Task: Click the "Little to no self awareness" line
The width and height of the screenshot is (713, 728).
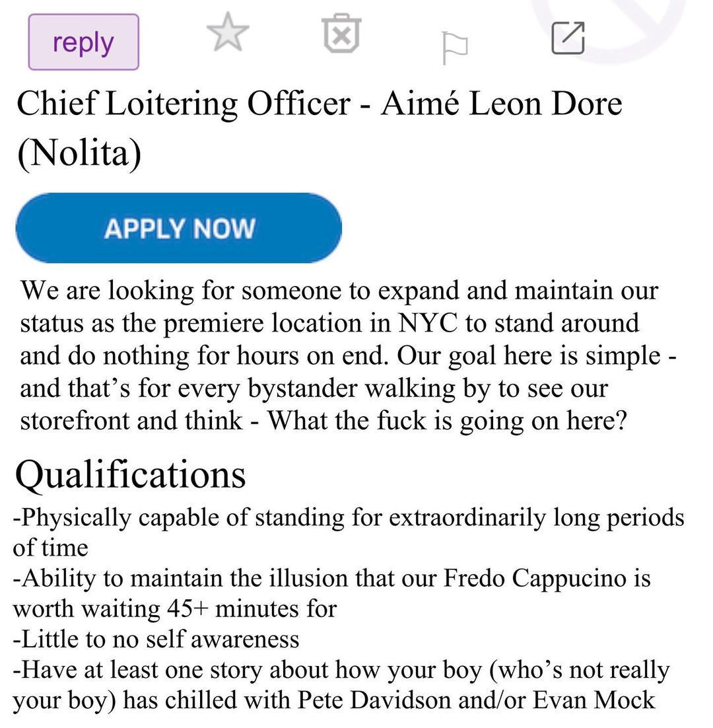Action: tap(156, 639)
